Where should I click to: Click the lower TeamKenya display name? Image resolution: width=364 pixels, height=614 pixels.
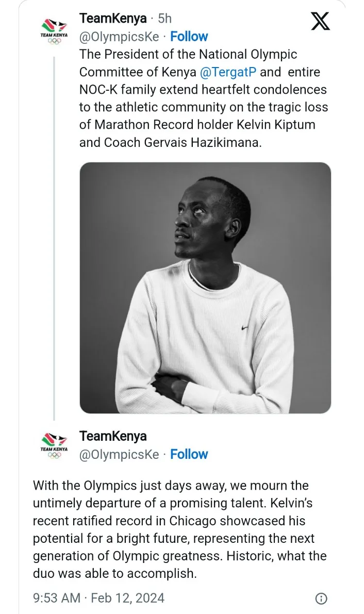point(112,436)
